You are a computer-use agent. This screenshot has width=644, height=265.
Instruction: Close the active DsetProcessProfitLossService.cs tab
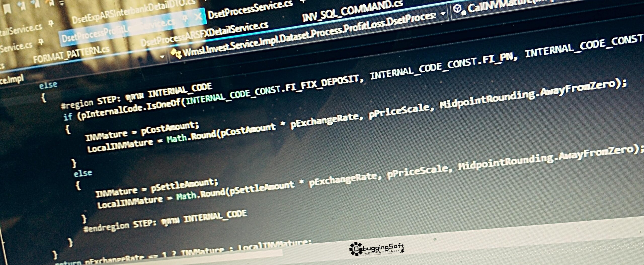[x=198, y=17]
